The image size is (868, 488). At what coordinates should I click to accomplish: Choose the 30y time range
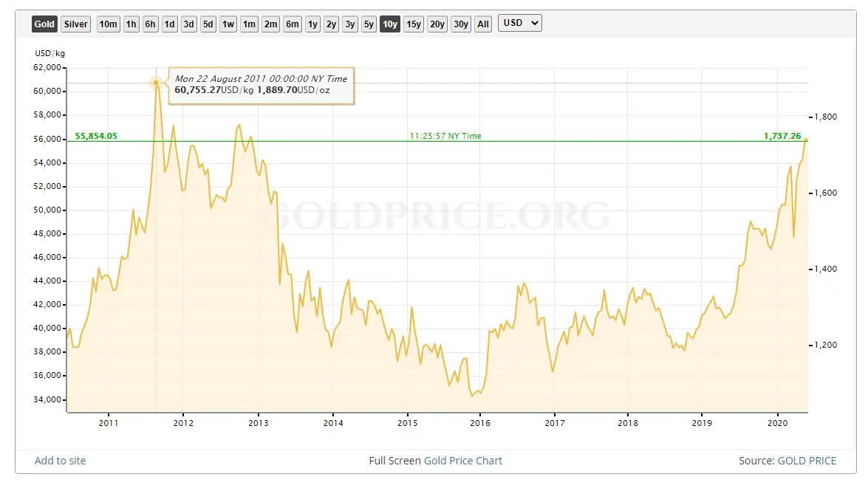[x=461, y=24]
